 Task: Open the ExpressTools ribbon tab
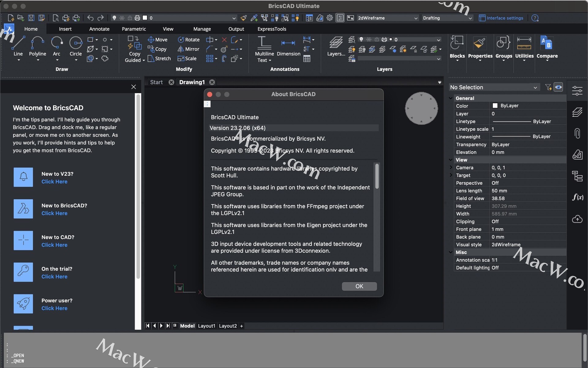pos(272,29)
